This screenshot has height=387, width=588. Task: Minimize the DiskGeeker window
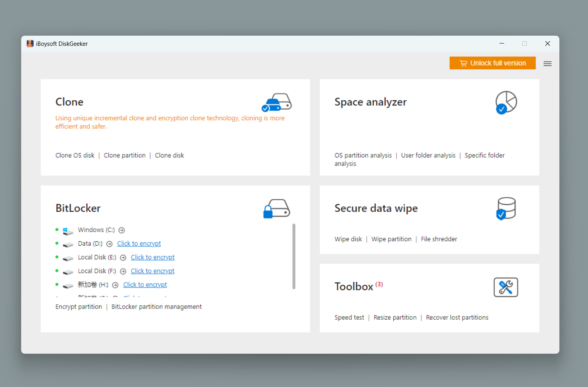click(x=502, y=43)
